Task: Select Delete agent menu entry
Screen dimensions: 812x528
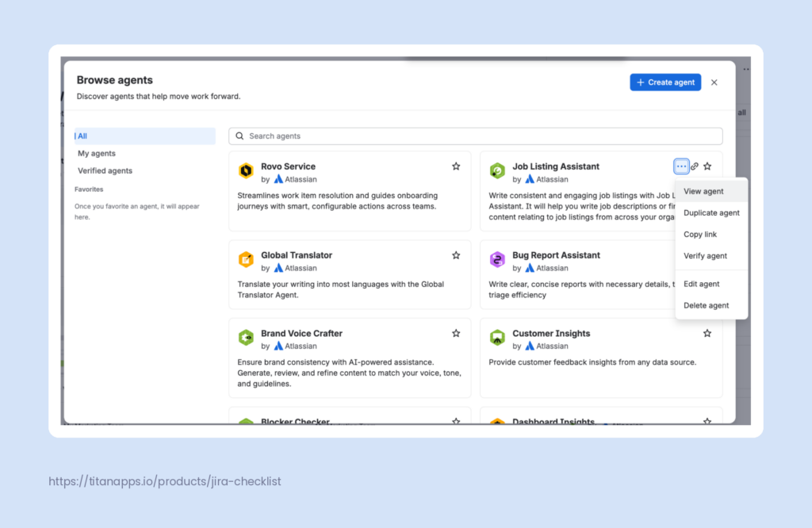Action: [x=711, y=305]
